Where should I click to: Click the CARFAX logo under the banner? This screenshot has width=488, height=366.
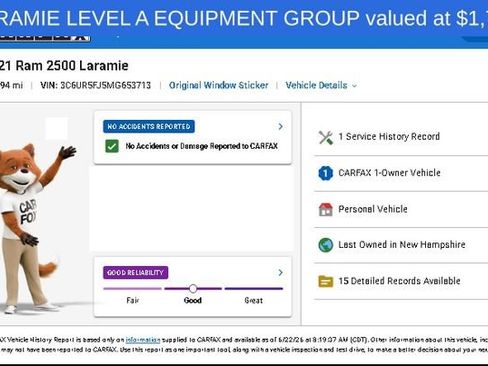(45, 37)
